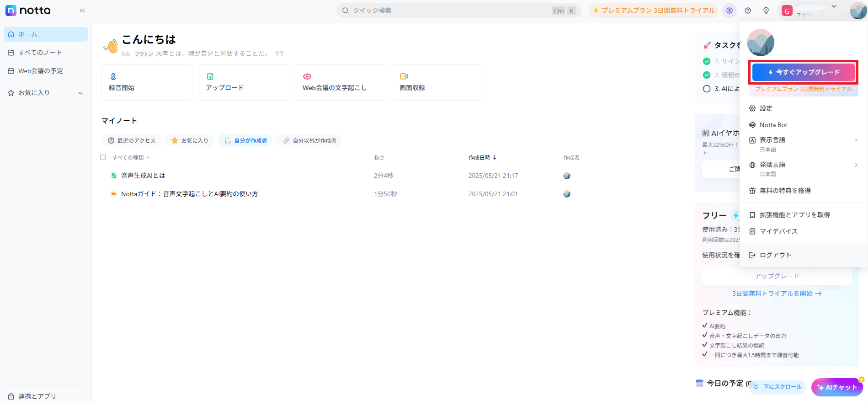Sort by 作成日時 column header
This screenshot has height=401, width=868.
[x=482, y=157]
